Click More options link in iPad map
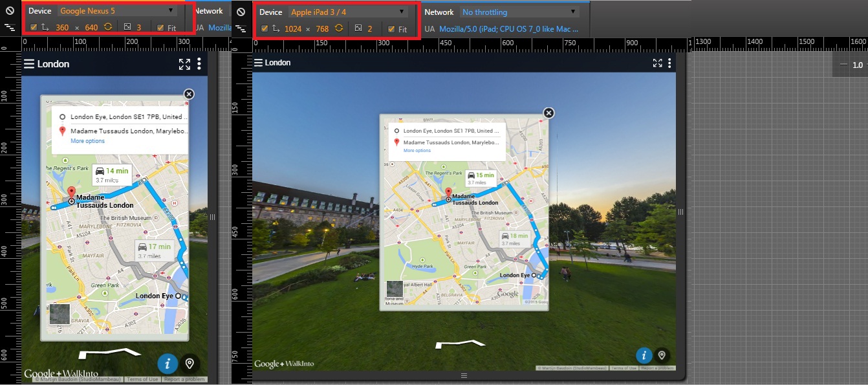The height and width of the screenshot is (385, 868). 417,151
